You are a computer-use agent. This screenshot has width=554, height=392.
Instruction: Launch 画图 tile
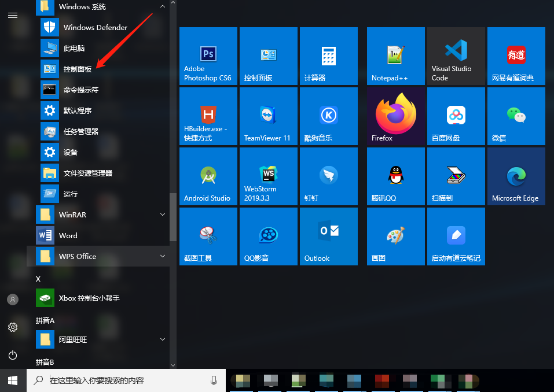(x=396, y=236)
